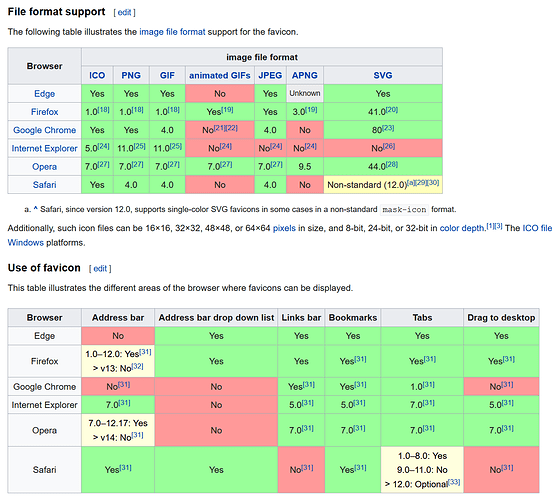Screen dimensions: 552x500
Task: Click reference [24] in Internet Explorer ICO cell
Action: click(104, 146)
